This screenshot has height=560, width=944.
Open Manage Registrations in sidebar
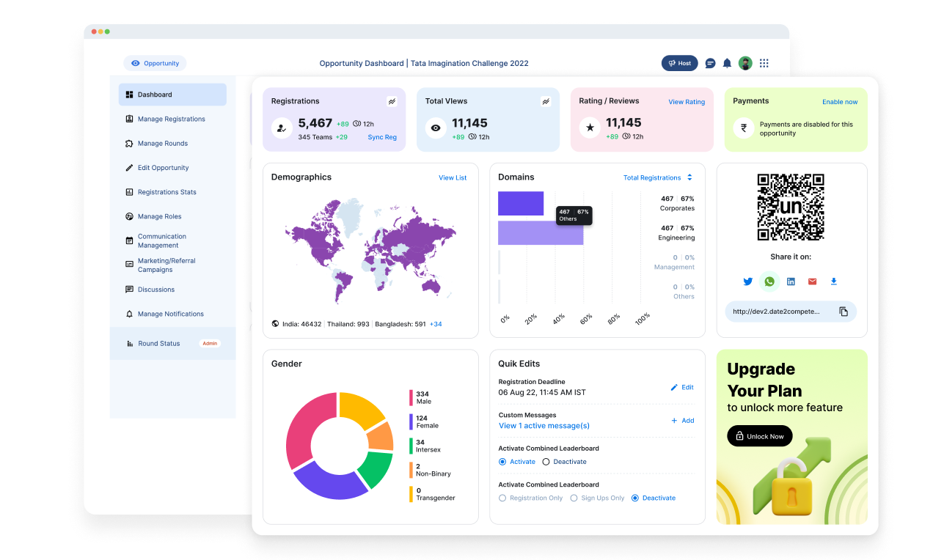pyautogui.click(x=172, y=119)
